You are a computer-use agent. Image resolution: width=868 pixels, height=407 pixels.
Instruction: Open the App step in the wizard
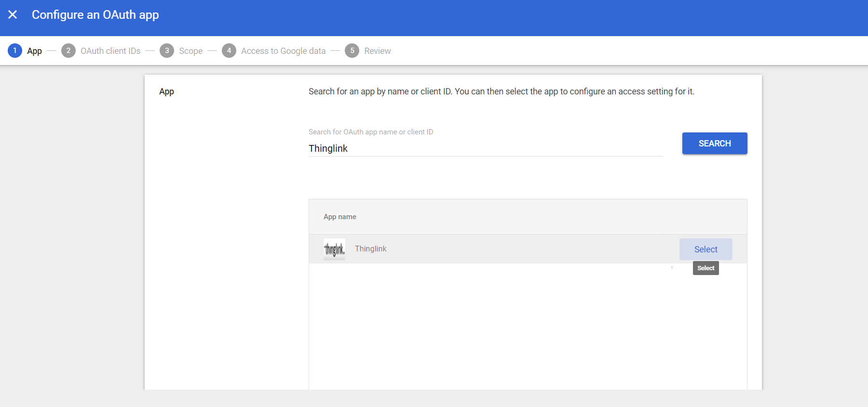coord(35,51)
